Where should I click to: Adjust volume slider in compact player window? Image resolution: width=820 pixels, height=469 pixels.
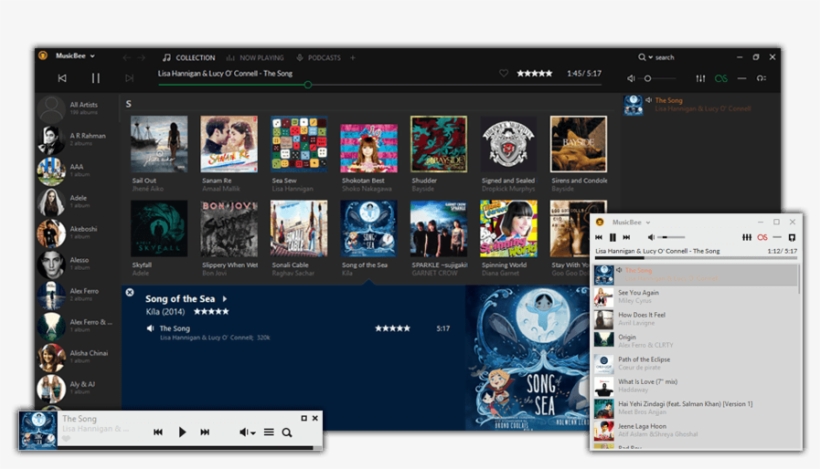[671, 237]
